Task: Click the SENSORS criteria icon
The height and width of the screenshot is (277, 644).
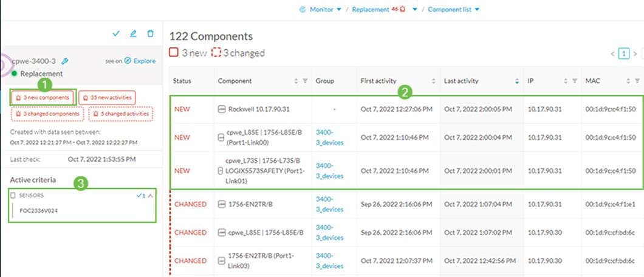Action: (x=13, y=196)
